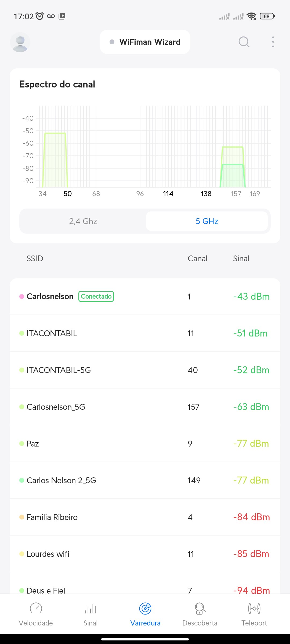Tap the Conectado badge
The height and width of the screenshot is (644, 290).
pos(96,297)
